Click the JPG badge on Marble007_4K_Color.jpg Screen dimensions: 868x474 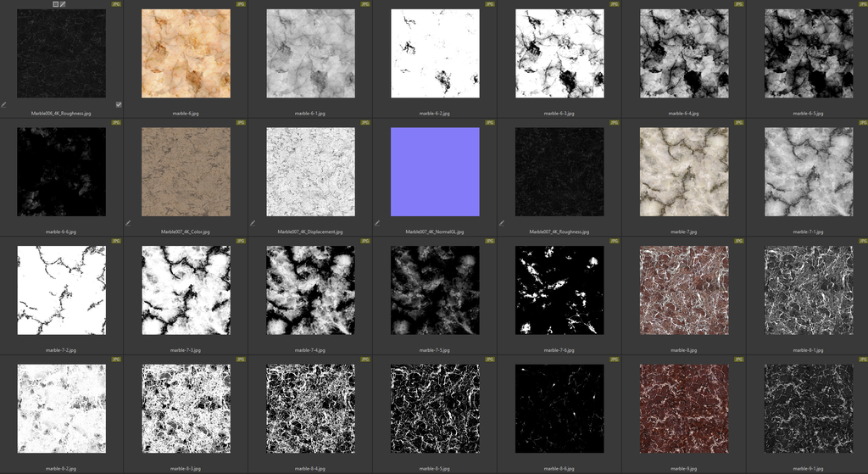pyautogui.click(x=241, y=122)
